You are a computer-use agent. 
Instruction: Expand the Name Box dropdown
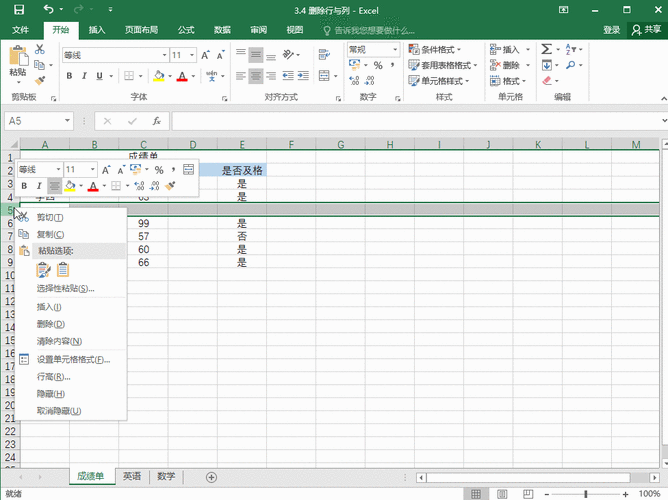[67, 121]
